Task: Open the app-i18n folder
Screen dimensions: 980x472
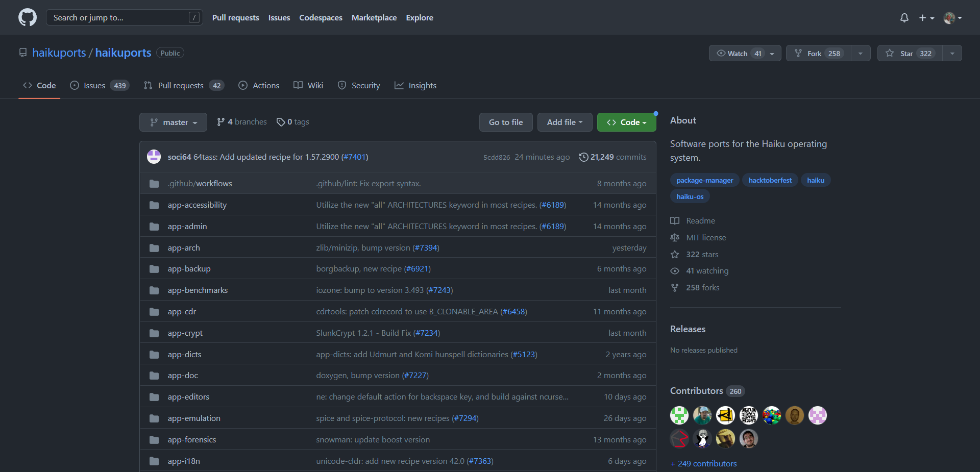Action: [184, 461]
